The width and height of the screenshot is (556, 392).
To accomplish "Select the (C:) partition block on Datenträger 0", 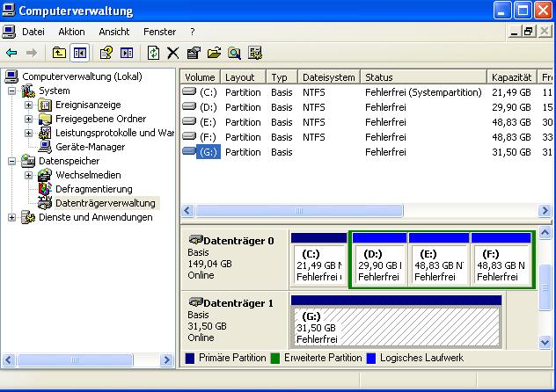I will 318,259.
